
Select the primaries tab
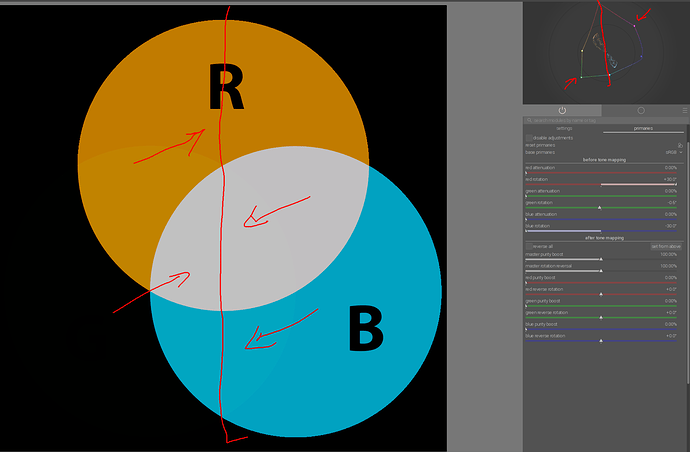(x=643, y=129)
